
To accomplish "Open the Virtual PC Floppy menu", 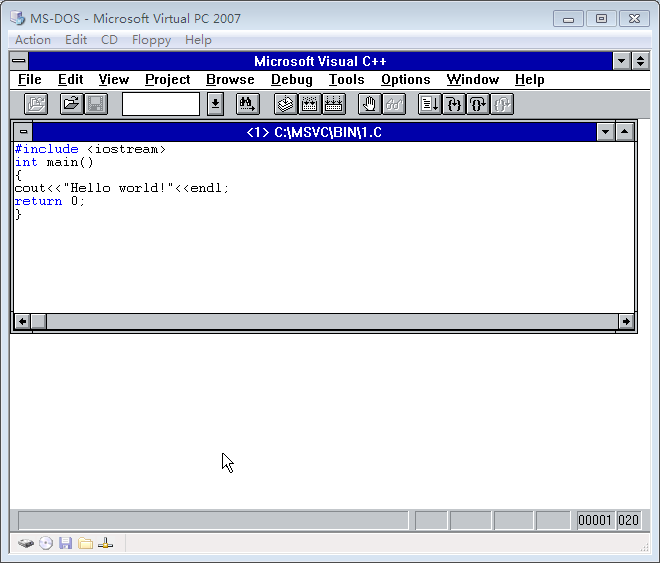I will (151, 40).
